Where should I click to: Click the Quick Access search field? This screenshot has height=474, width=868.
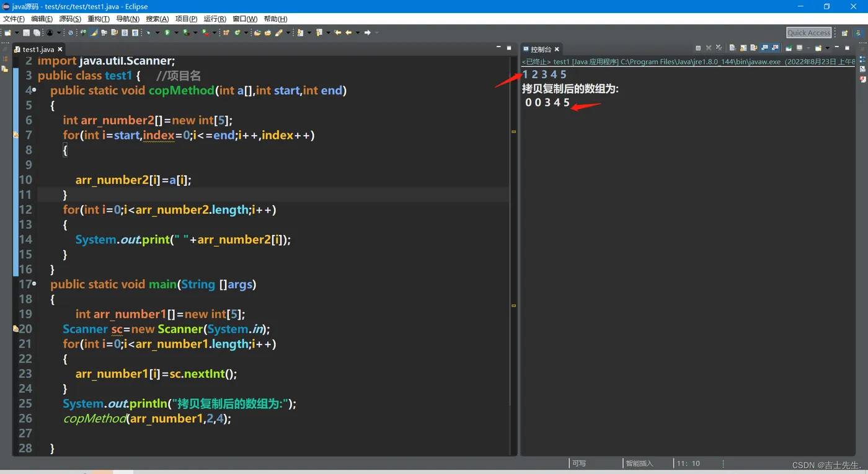808,33
